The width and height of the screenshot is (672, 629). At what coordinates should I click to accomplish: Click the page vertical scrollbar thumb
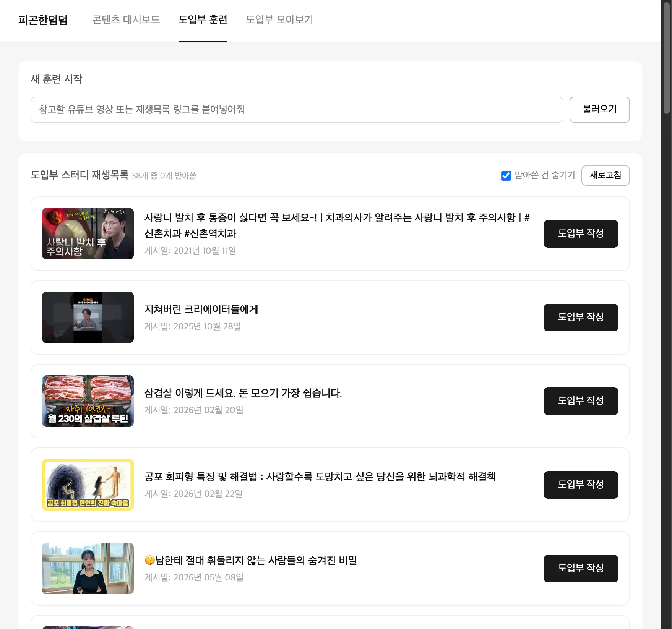pos(667,57)
